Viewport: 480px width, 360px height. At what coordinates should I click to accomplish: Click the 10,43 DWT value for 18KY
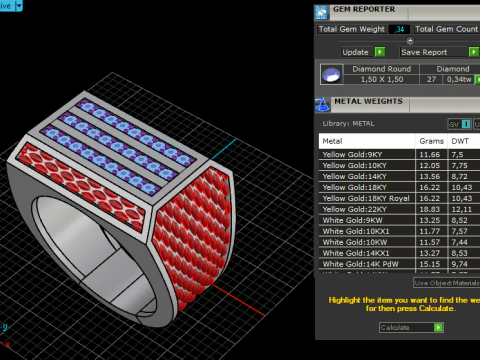click(462, 187)
